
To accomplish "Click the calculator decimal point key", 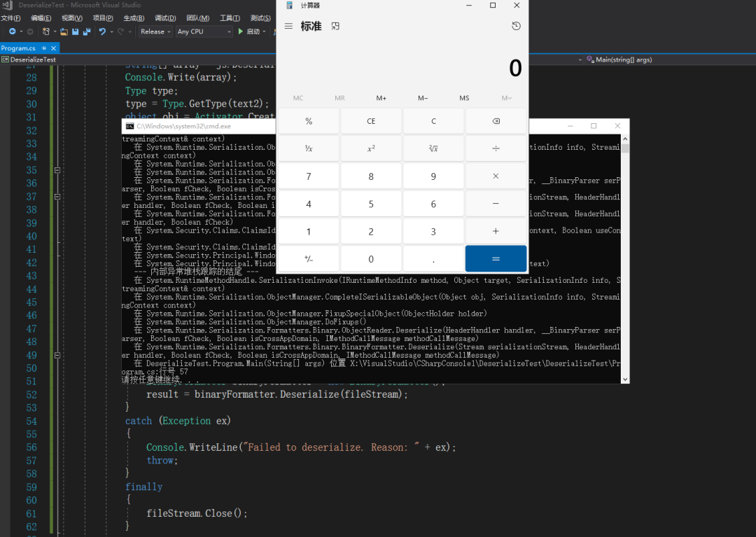I will (x=433, y=259).
